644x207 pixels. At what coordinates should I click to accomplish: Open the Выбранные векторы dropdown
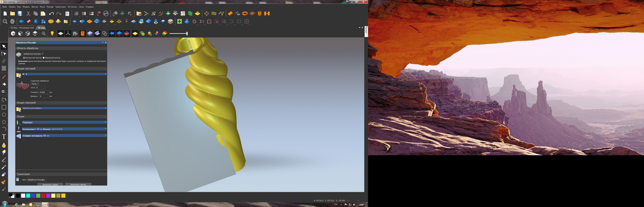point(33,54)
